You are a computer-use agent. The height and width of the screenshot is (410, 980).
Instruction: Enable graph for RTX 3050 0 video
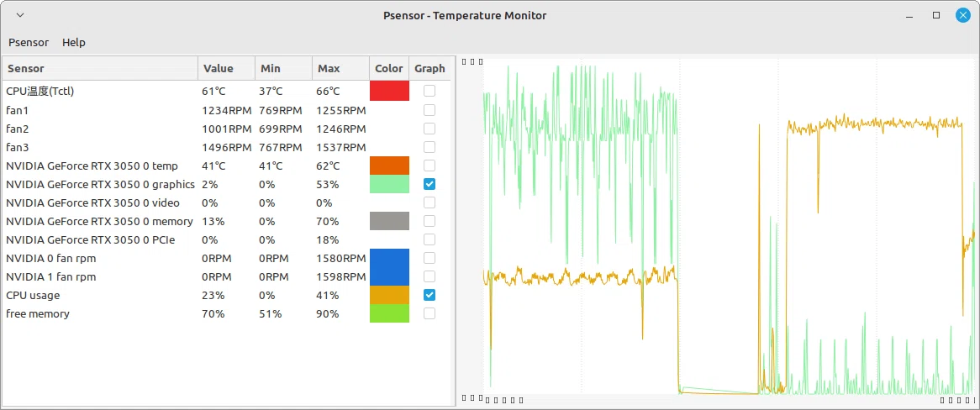coord(429,202)
